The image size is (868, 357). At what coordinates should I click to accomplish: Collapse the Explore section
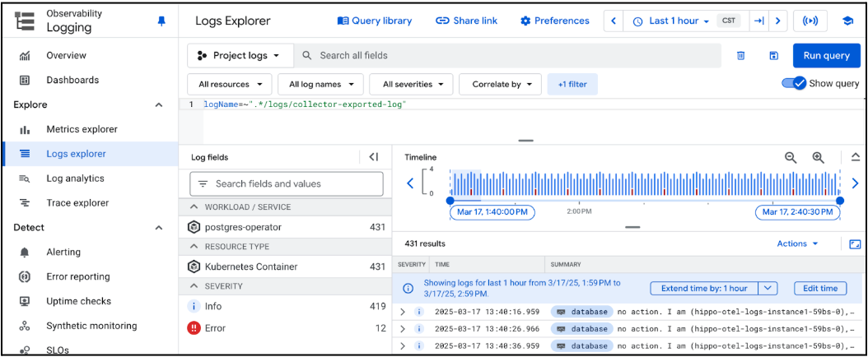[x=159, y=105]
